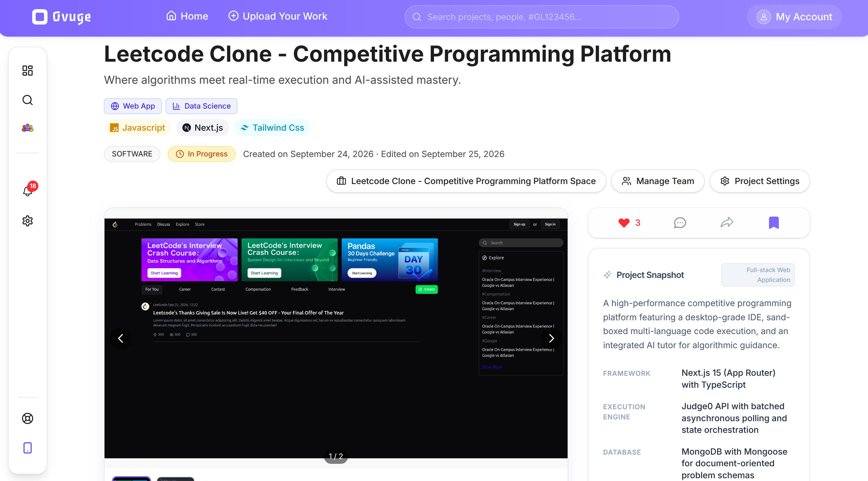Click the SOFTWARE type badge

click(x=132, y=154)
